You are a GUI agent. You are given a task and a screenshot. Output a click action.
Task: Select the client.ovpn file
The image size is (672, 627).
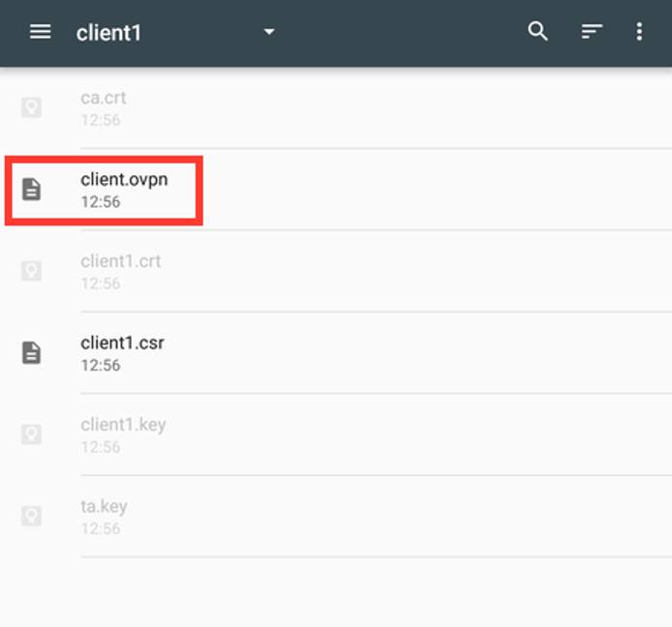coord(124,180)
